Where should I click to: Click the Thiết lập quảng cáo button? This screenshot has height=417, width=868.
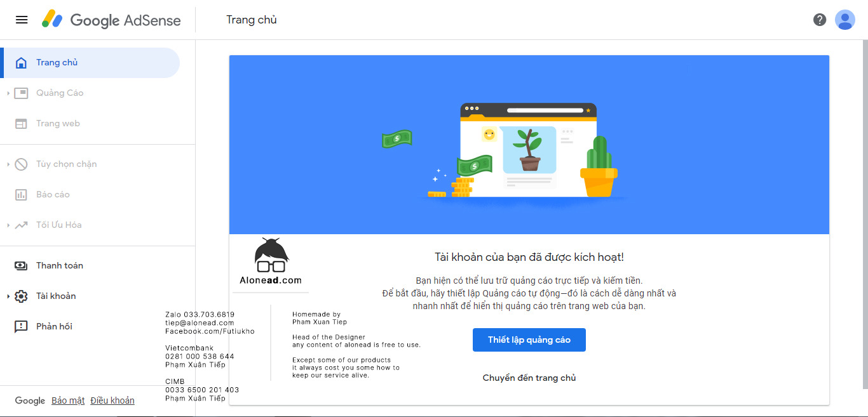pos(529,340)
